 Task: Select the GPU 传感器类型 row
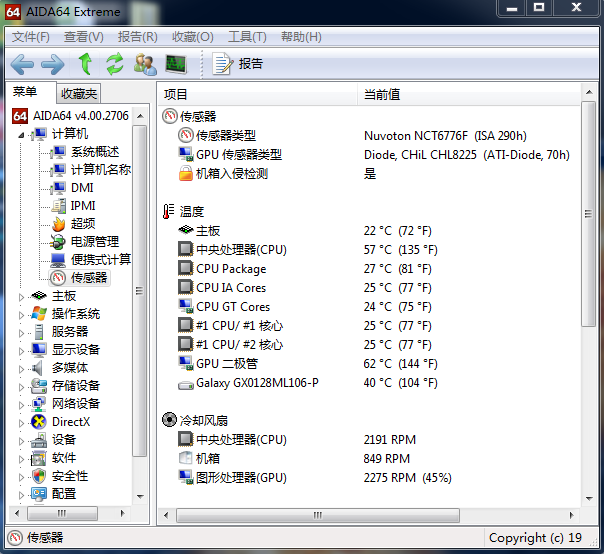369,154
